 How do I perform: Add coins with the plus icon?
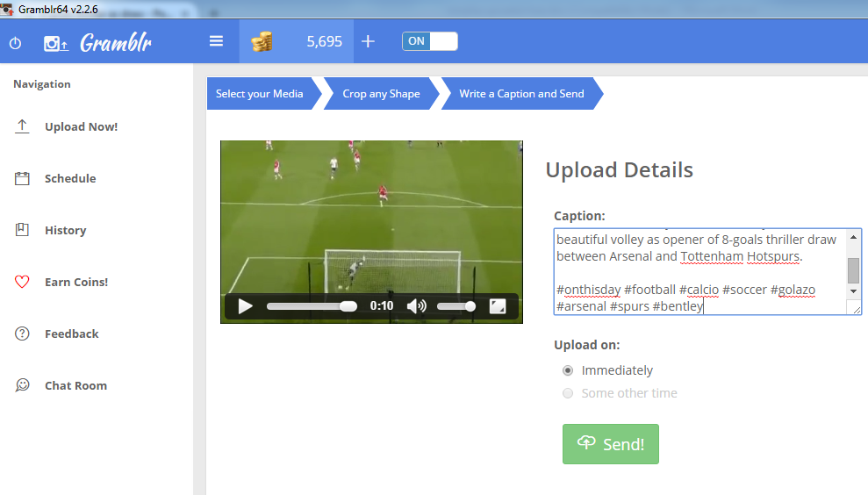tap(368, 41)
